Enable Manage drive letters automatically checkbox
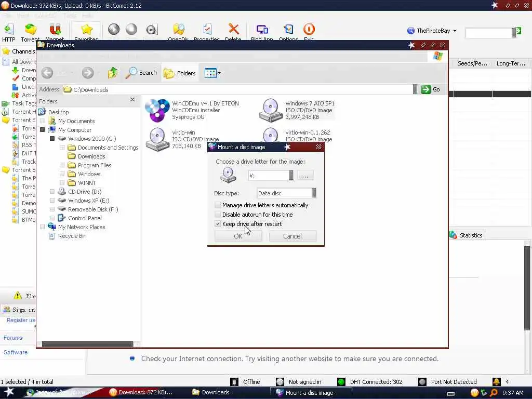532x399 pixels. click(x=218, y=205)
